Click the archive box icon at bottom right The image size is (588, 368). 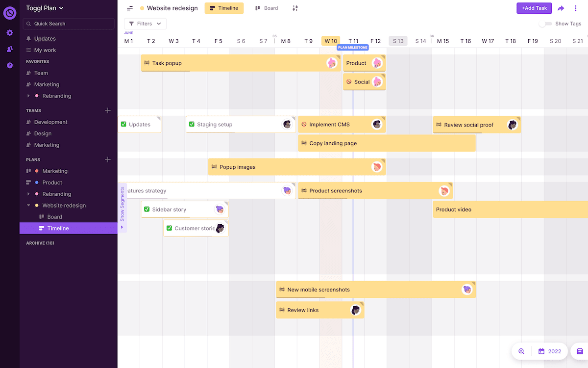point(580,351)
